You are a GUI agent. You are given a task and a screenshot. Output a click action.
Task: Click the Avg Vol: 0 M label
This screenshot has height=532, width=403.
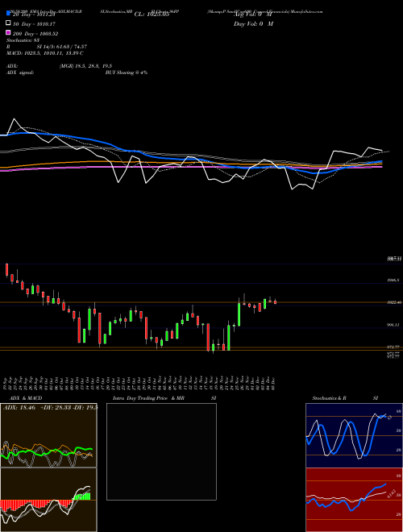coord(253,15)
